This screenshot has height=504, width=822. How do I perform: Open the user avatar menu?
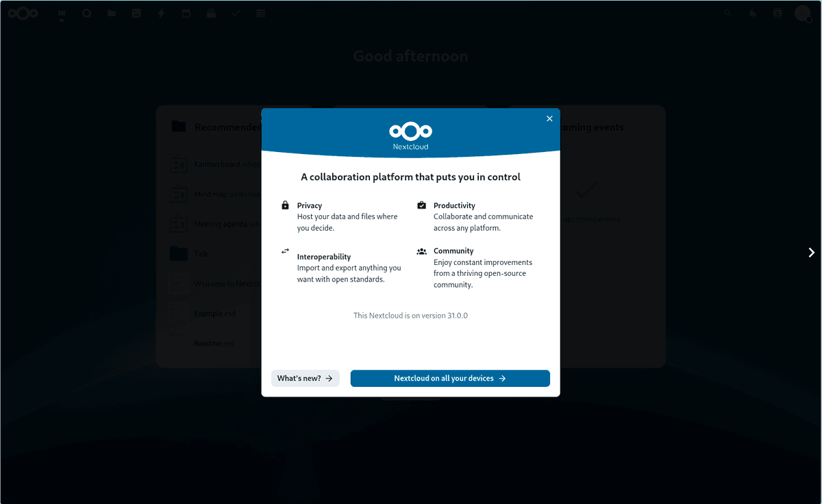point(803,14)
